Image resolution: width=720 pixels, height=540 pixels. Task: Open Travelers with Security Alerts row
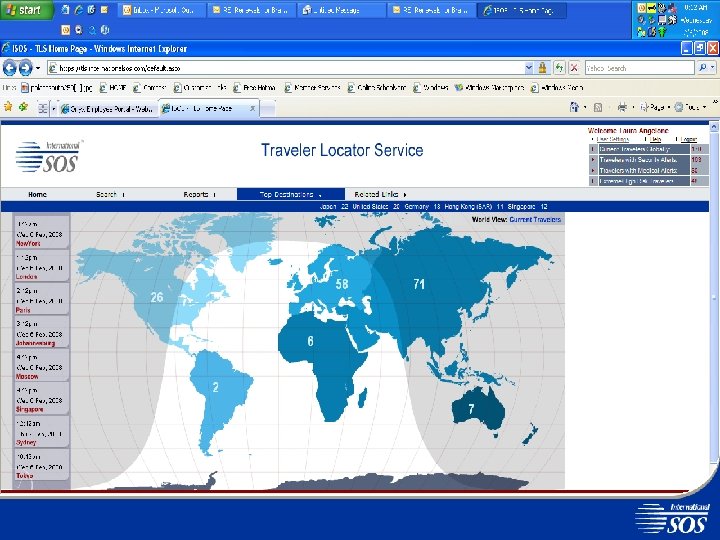click(644, 159)
